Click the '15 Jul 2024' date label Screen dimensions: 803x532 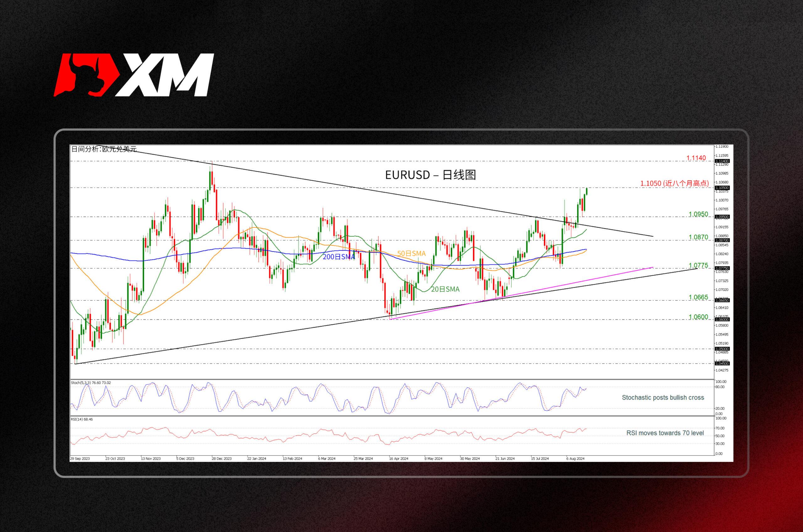click(x=540, y=459)
